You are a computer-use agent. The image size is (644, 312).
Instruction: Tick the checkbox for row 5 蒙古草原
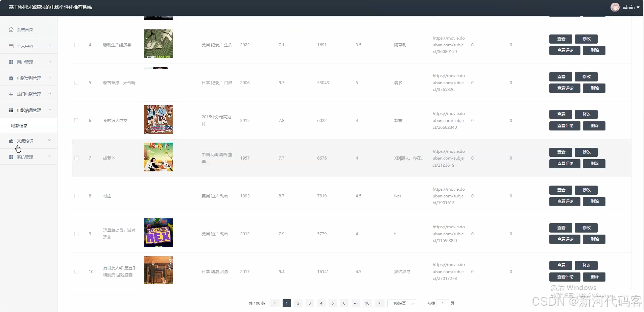click(x=76, y=83)
